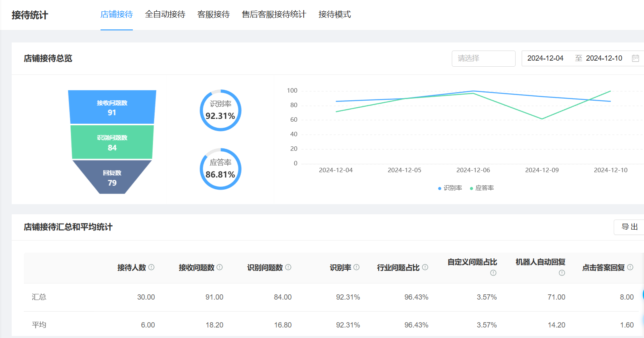Click blue 接收问题数 91 funnel segment
The image size is (644, 338).
coord(112,107)
